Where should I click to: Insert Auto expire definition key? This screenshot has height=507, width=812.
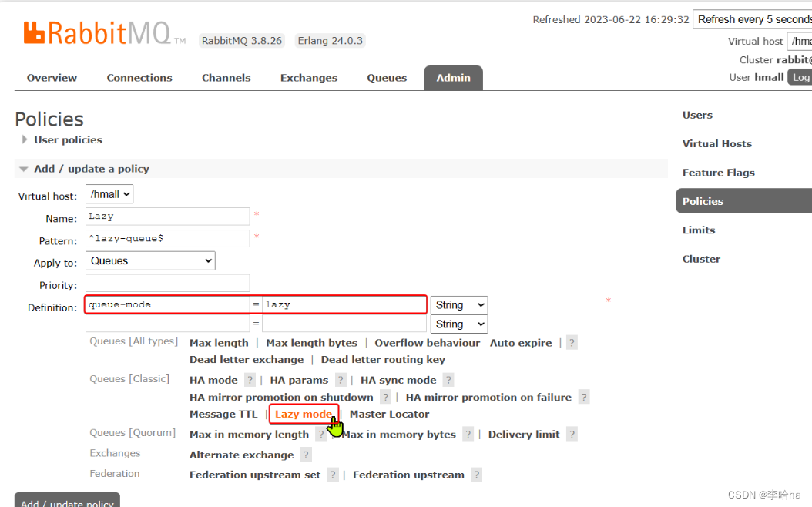(521, 343)
